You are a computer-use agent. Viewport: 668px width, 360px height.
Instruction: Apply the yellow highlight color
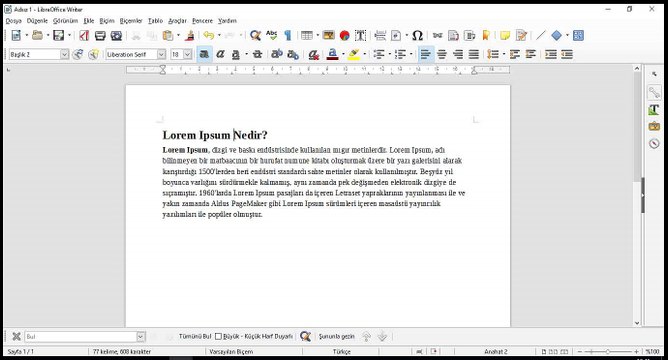click(354, 55)
